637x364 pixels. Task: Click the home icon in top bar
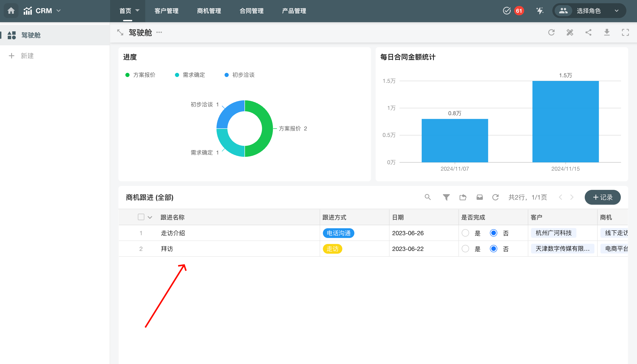coord(11,11)
